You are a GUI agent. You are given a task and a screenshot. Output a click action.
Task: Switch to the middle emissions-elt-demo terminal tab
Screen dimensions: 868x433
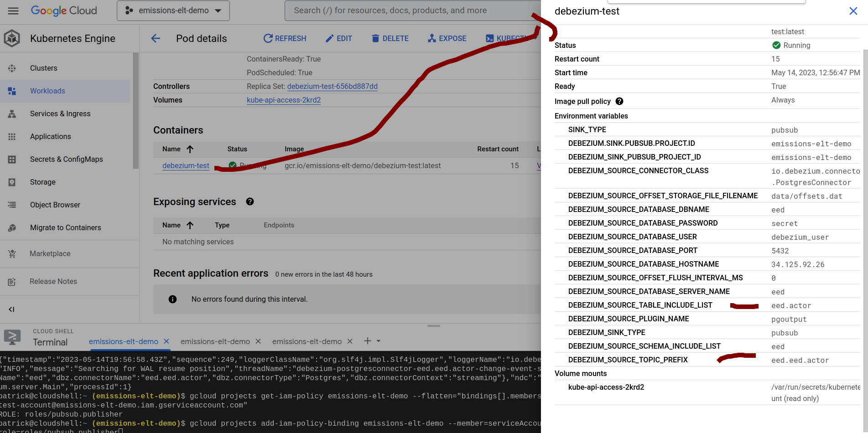pyautogui.click(x=215, y=341)
